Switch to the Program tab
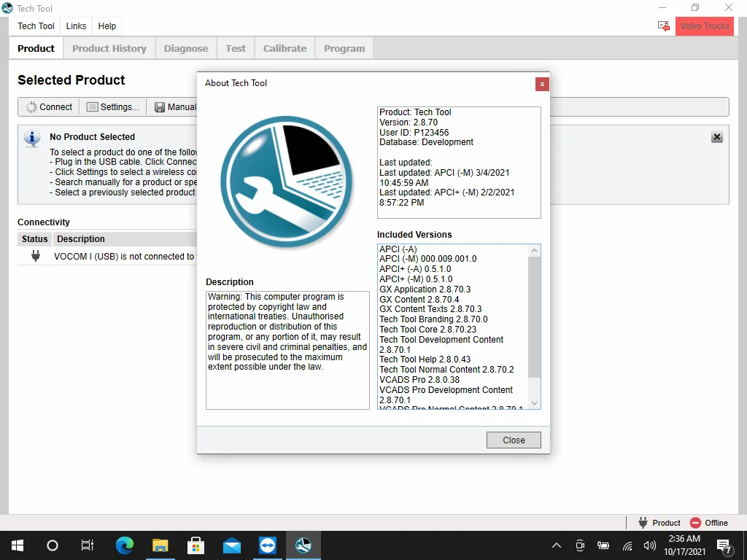 click(344, 48)
